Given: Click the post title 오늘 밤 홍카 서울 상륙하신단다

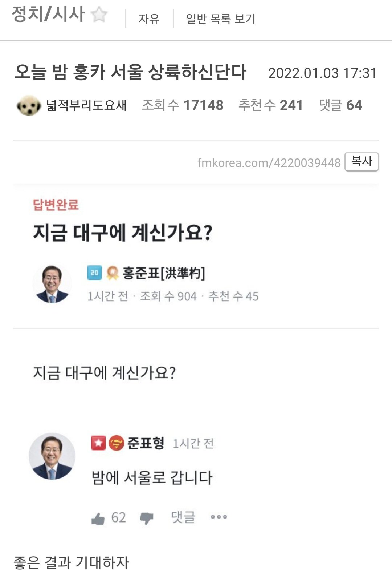Looking at the screenshot, I should tap(130, 72).
